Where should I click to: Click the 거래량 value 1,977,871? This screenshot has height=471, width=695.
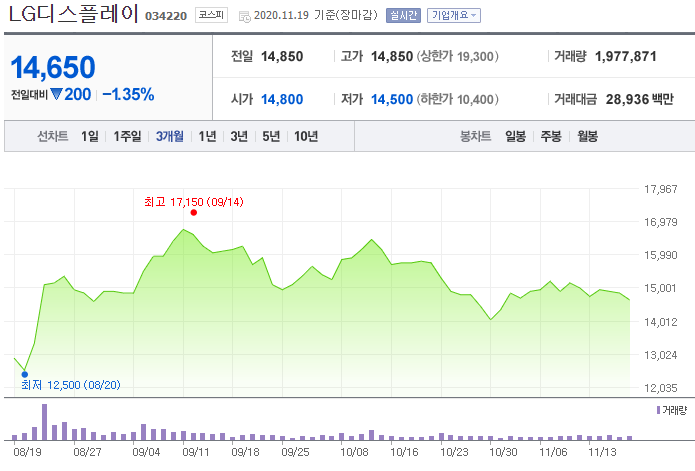coord(625,57)
